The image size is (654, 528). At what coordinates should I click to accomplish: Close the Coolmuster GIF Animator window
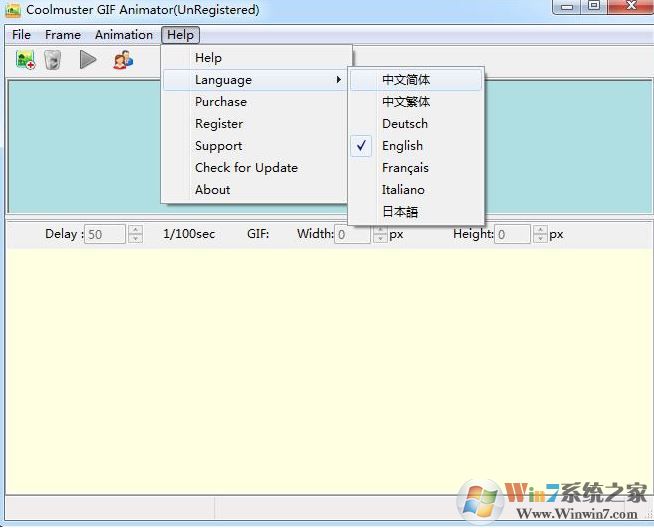[x=631, y=7]
